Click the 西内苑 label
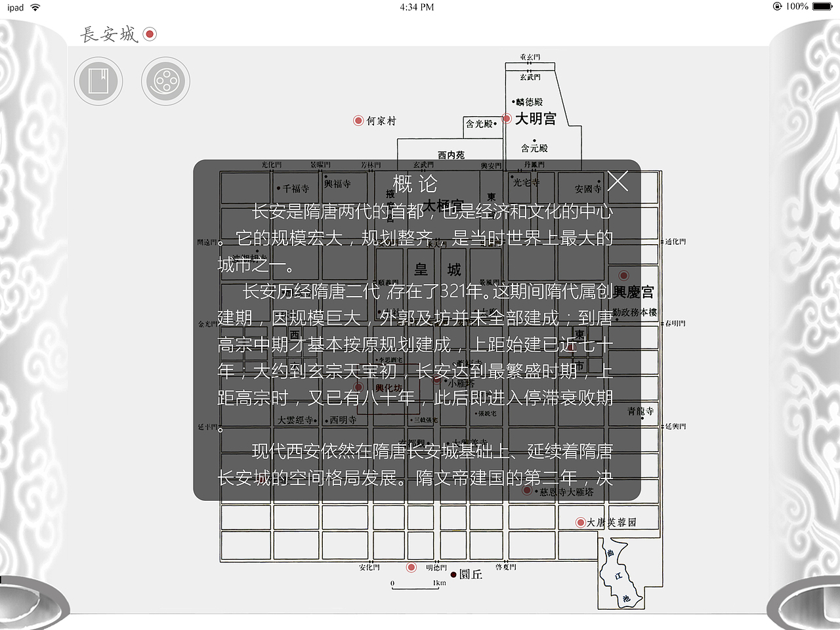 pos(451,155)
